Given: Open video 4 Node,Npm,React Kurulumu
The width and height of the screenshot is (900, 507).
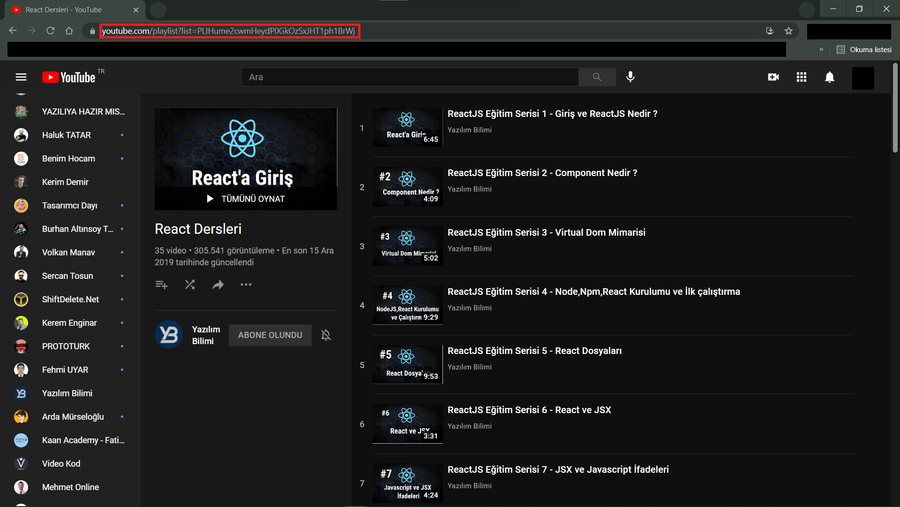Looking at the screenshot, I should 593,292.
